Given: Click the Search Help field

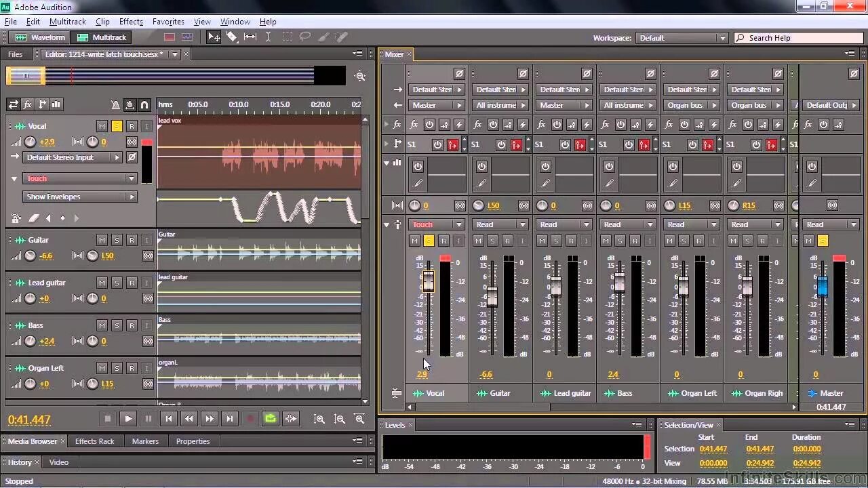Looking at the screenshot, I should (x=799, y=38).
